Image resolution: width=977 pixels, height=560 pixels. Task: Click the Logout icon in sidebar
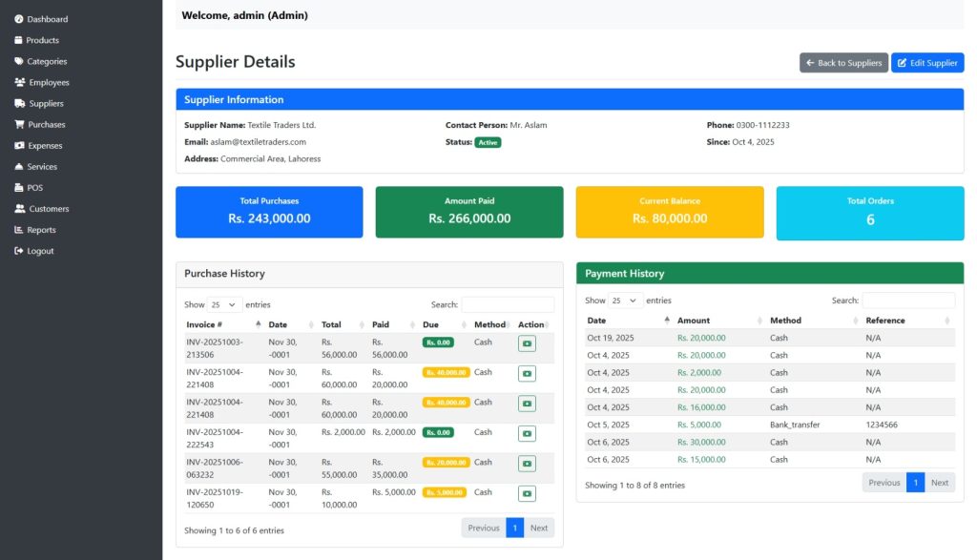[19, 251]
